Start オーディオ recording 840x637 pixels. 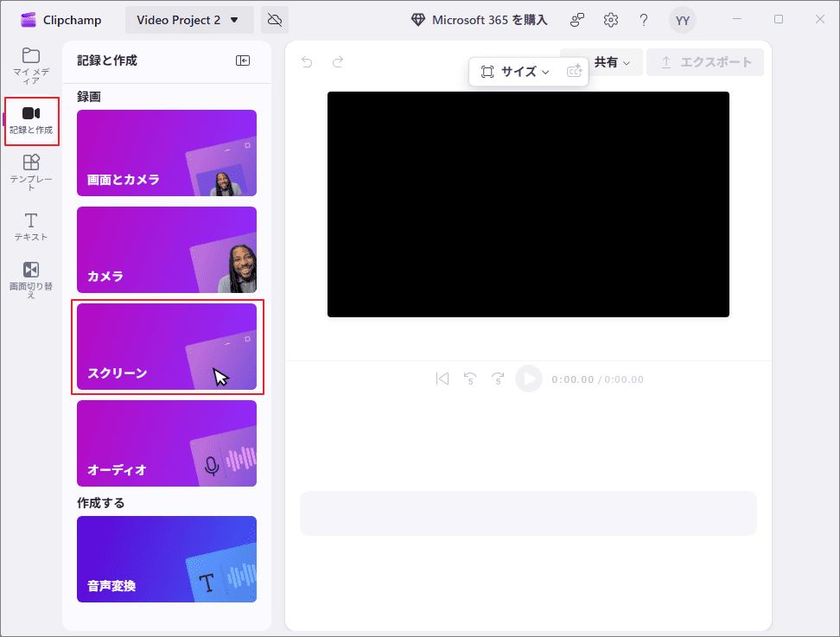tap(167, 443)
